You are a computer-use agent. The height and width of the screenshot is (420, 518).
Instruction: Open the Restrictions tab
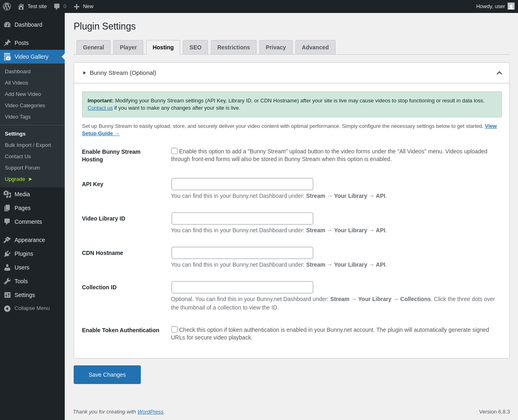pos(234,47)
